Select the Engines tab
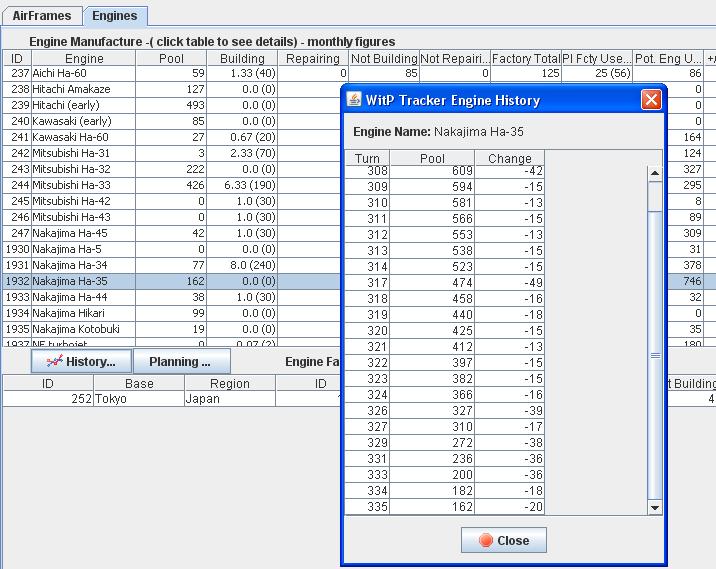Screen dimensions: 716x569 pyautogui.click(x=115, y=16)
